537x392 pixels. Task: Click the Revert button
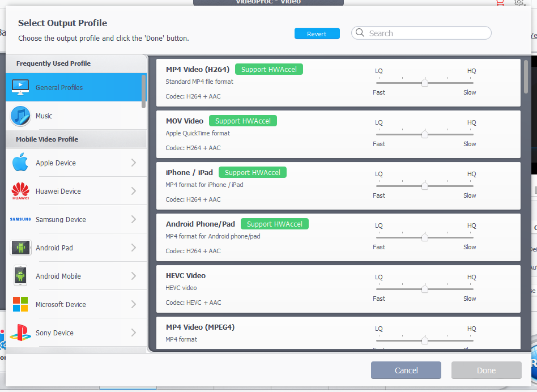click(317, 33)
